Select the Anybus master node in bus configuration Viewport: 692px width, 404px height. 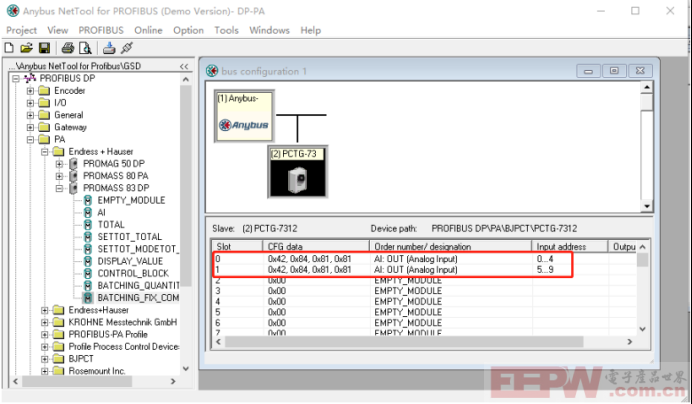coord(244,116)
